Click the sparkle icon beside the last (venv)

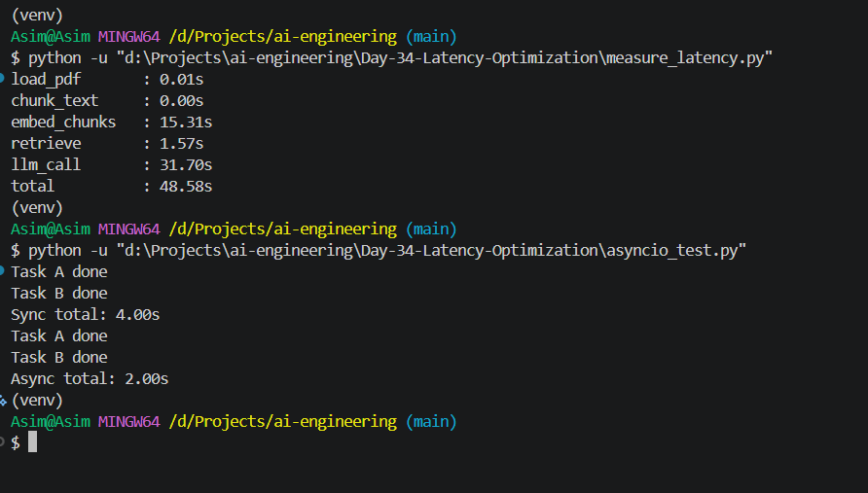tap(3, 401)
